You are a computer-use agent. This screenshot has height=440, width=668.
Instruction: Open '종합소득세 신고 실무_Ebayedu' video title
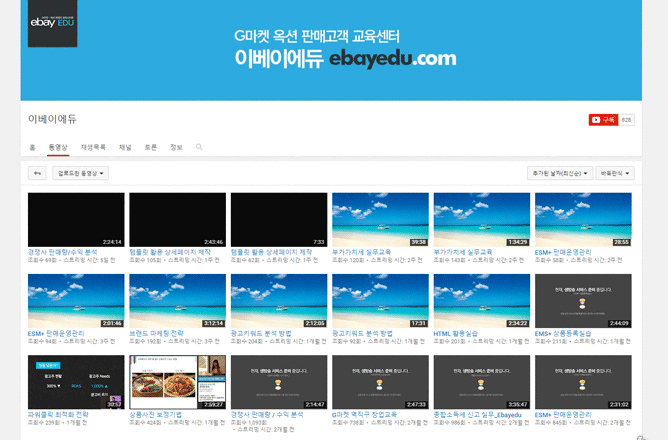click(478, 414)
